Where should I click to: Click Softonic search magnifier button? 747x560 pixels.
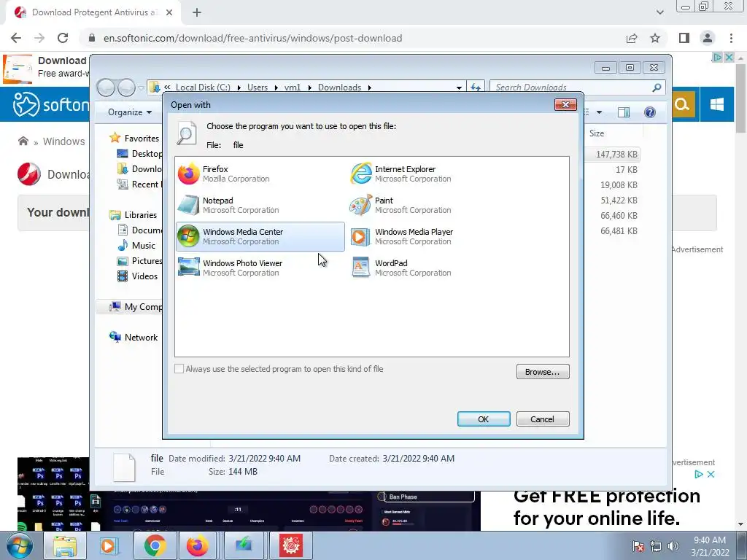pyautogui.click(x=682, y=104)
